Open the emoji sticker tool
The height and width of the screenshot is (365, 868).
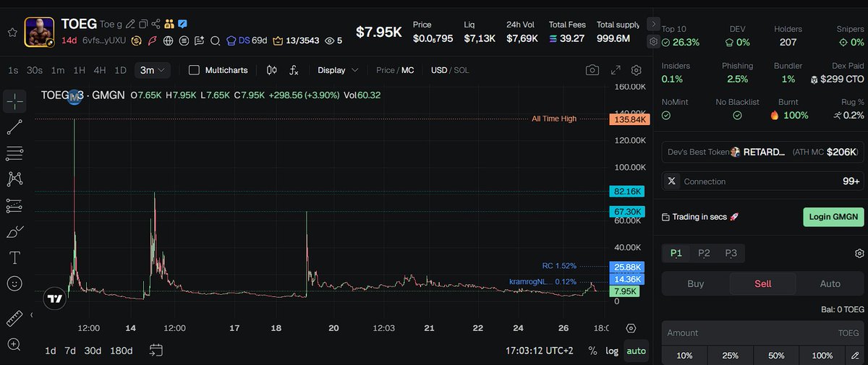(14, 283)
